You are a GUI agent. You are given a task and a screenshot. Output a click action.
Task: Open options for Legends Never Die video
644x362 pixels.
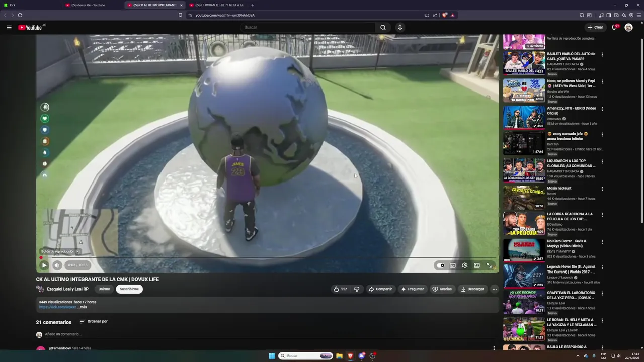(x=602, y=267)
